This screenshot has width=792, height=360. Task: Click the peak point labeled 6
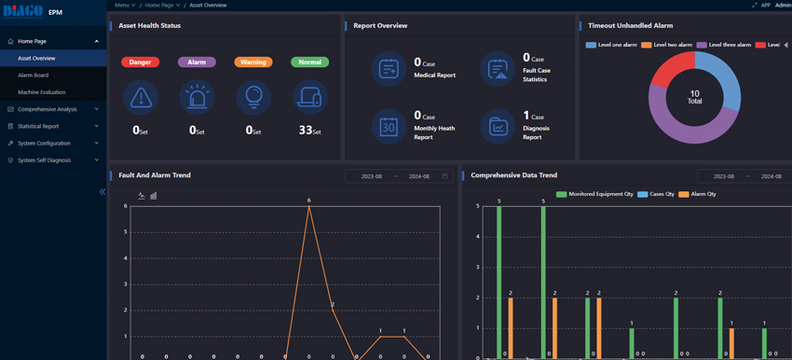click(309, 206)
